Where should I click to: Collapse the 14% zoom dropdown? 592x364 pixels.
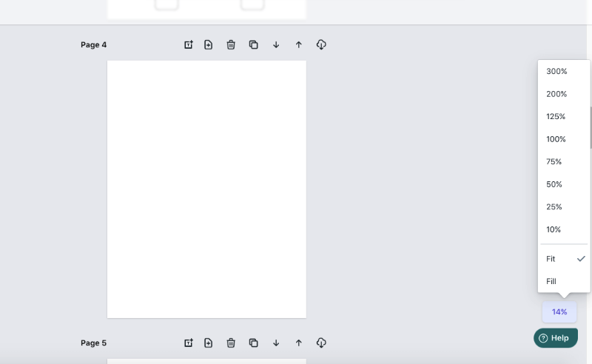(559, 312)
